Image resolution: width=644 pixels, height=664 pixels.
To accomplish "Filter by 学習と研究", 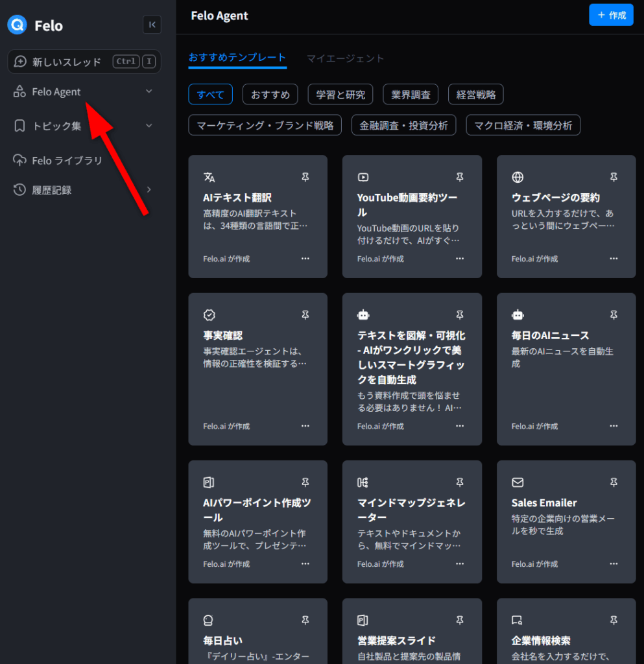I will click(x=340, y=94).
